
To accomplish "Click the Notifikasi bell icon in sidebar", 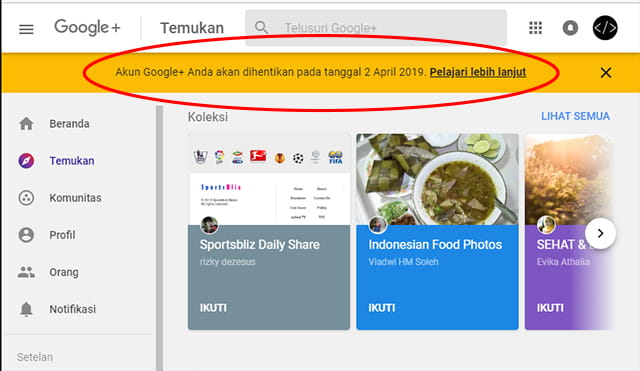I will point(26,309).
